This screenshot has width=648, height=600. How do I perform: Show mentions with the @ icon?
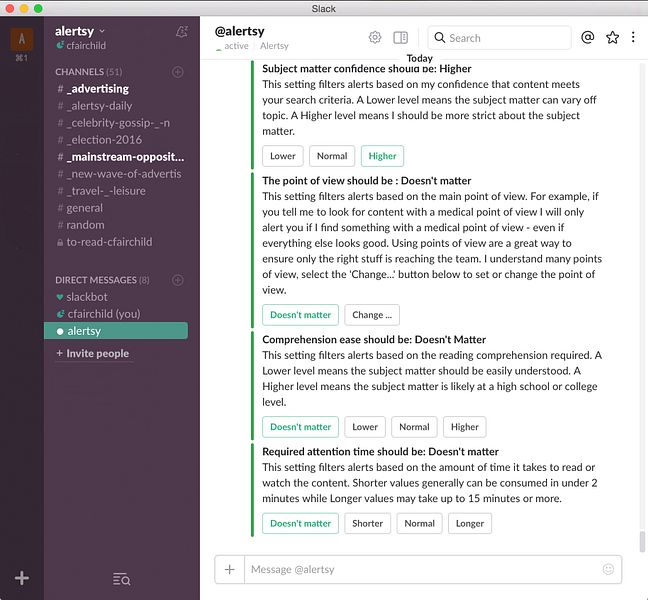587,37
